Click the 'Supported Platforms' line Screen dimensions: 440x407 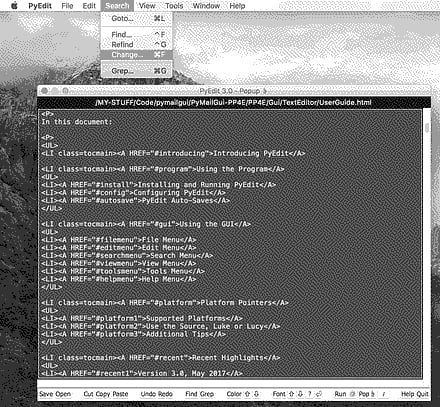(x=142, y=318)
